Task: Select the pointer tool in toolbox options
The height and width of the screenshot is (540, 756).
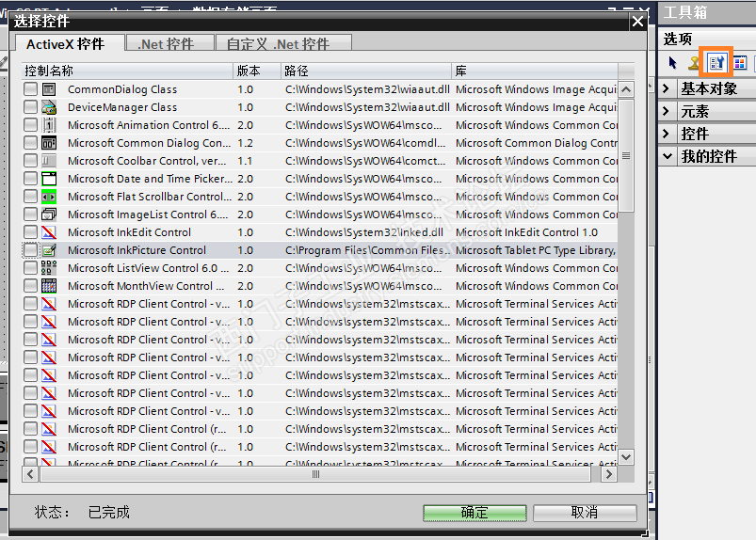Action: [672, 63]
